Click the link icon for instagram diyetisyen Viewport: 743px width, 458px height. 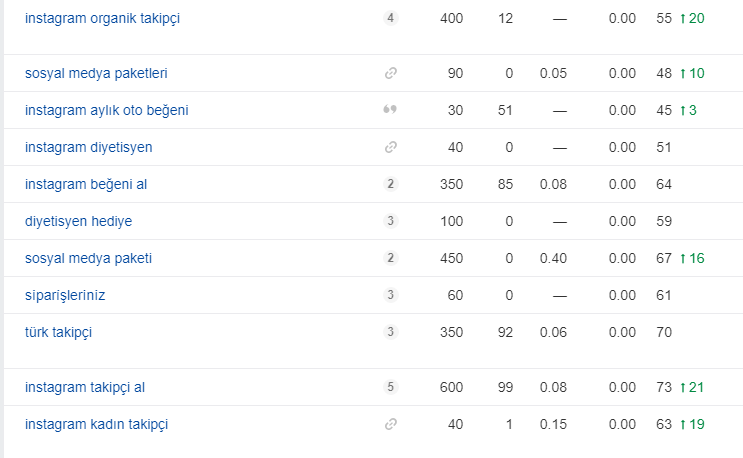390,147
